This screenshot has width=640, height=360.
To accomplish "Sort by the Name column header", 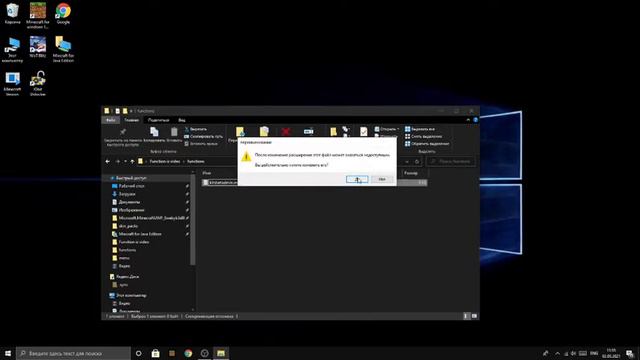I will (x=207, y=173).
